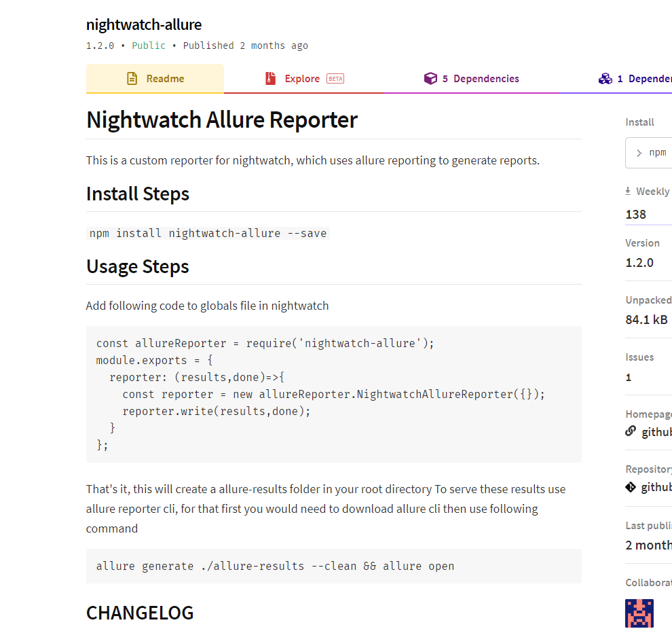Click the npm install command box
The image size is (672, 629).
[x=648, y=153]
